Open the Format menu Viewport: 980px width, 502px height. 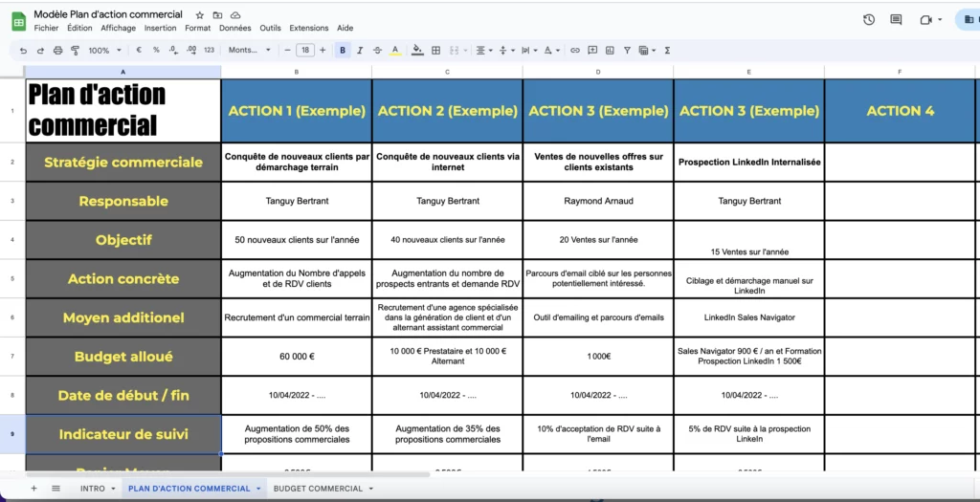[x=197, y=28]
